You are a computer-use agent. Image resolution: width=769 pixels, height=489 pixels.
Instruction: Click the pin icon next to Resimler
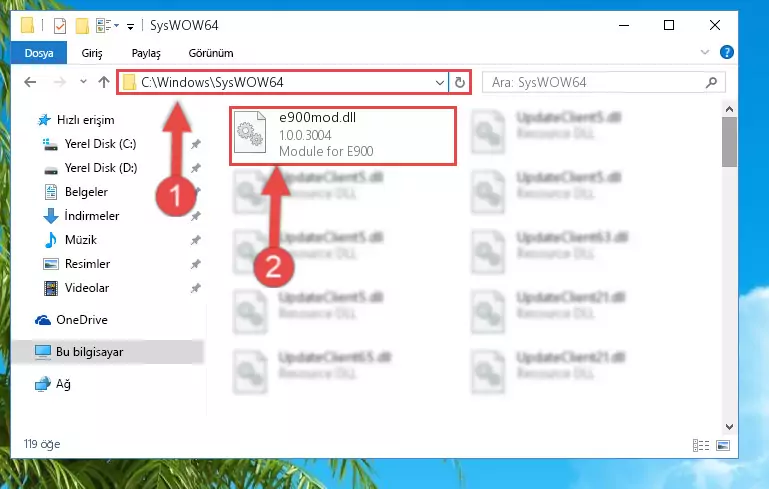pyautogui.click(x=196, y=264)
